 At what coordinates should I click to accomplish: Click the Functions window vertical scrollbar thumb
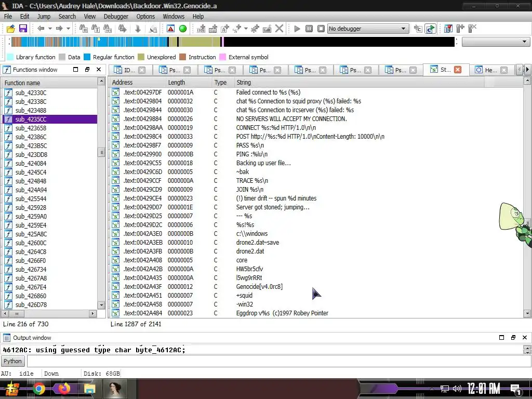coord(101,152)
